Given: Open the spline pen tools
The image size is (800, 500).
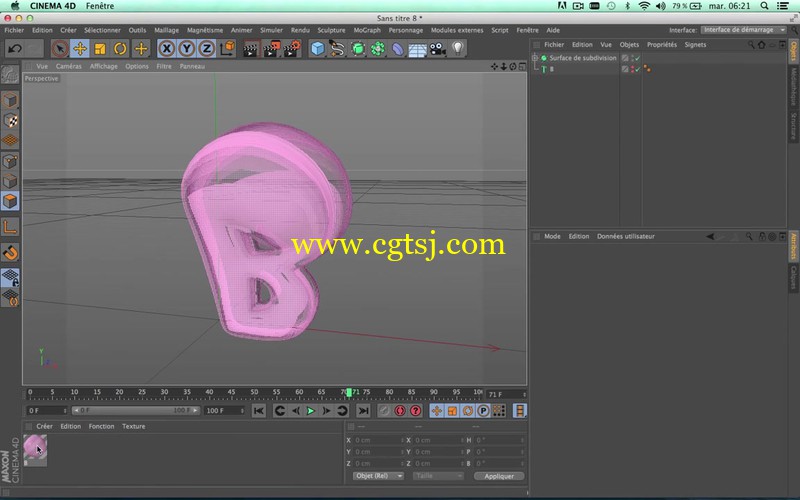Looking at the screenshot, I should pyautogui.click(x=337, y=49).
